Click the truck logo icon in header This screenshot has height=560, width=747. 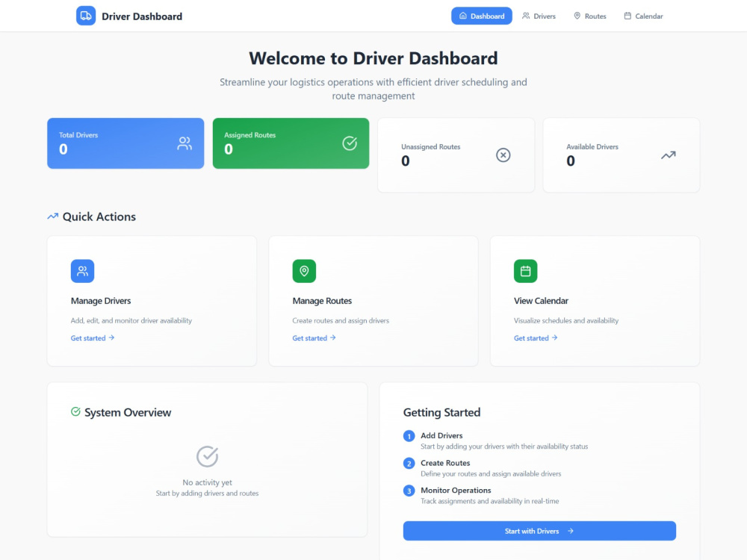click(x=86, y=16)
